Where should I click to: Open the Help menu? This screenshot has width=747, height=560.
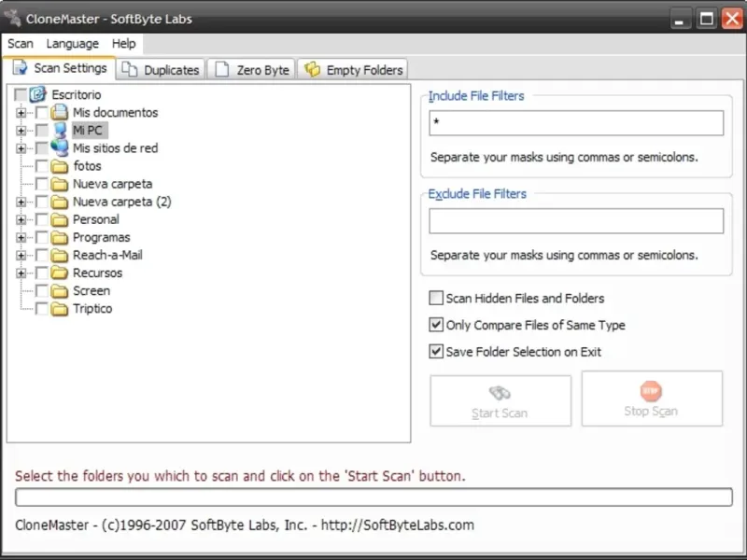(124, 44)
